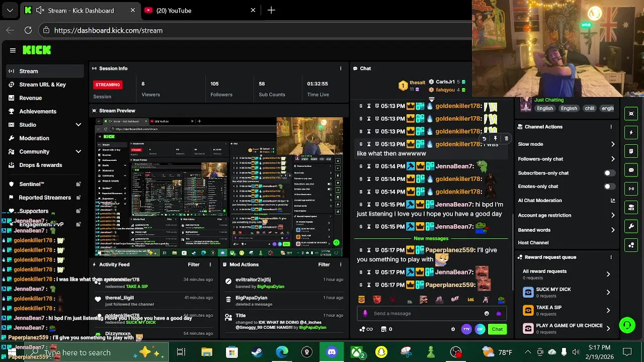Click microphone icon in the chat input
Screen dimensions: 644x362
365,313
